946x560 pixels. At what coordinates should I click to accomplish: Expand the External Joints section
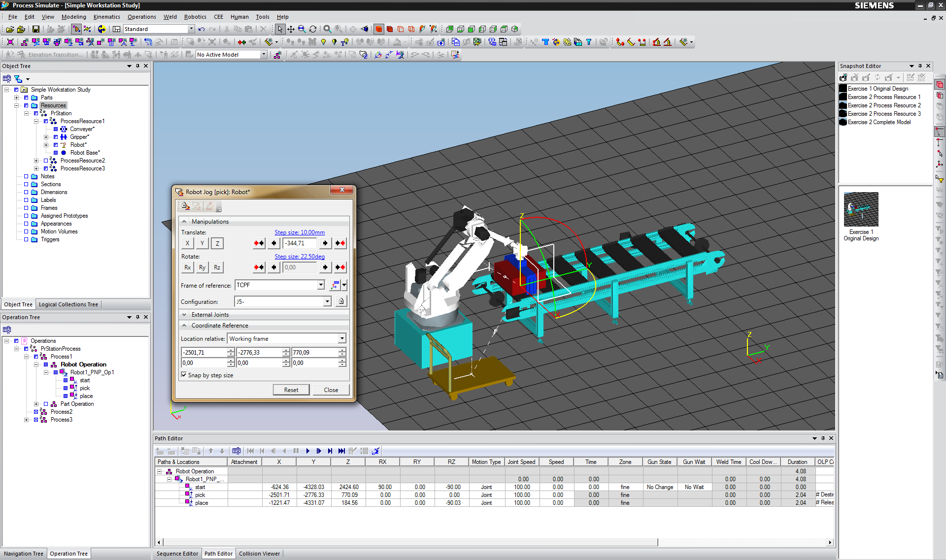pyautogui.click(x=184, y=315)
